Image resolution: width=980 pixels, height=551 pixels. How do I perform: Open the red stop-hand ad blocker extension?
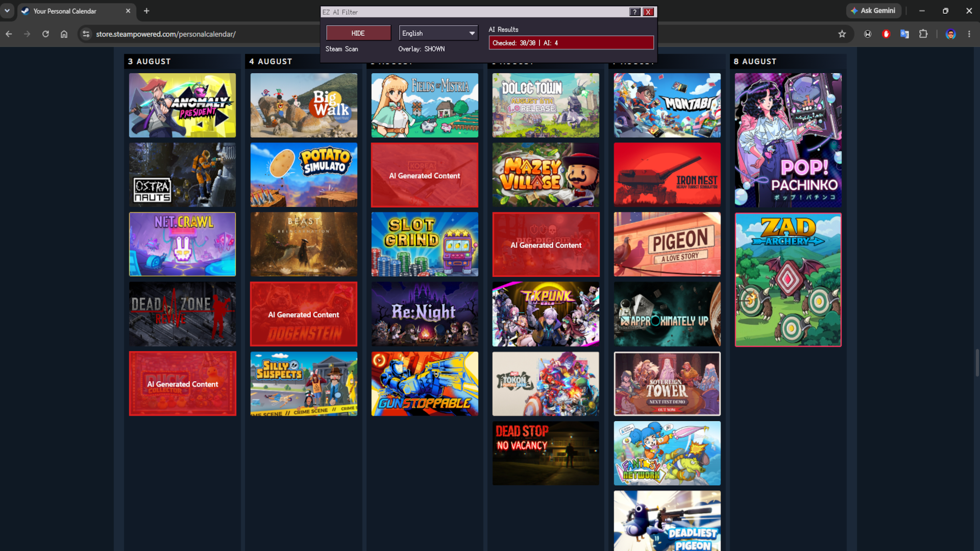886,34
